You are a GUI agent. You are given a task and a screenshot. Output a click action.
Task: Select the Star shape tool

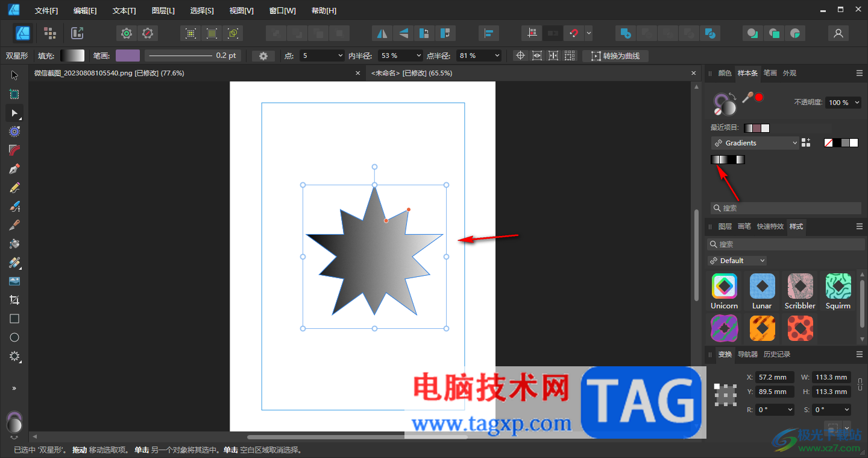coord(14,356)
